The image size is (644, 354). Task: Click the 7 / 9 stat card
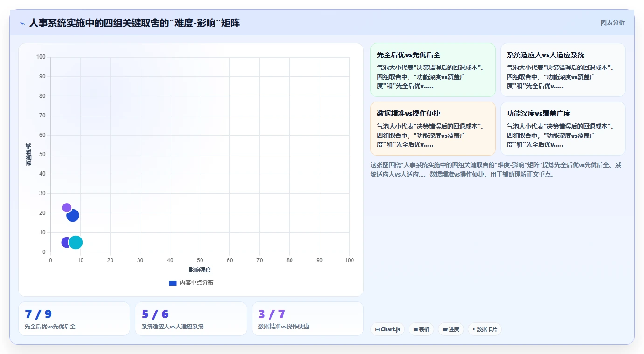[74, 319]
